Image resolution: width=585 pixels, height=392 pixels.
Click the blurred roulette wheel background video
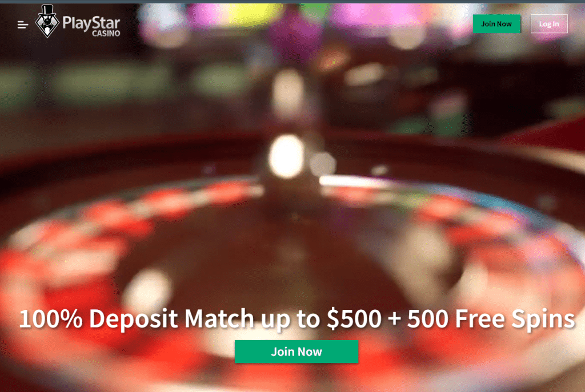(x=292, y=224)
